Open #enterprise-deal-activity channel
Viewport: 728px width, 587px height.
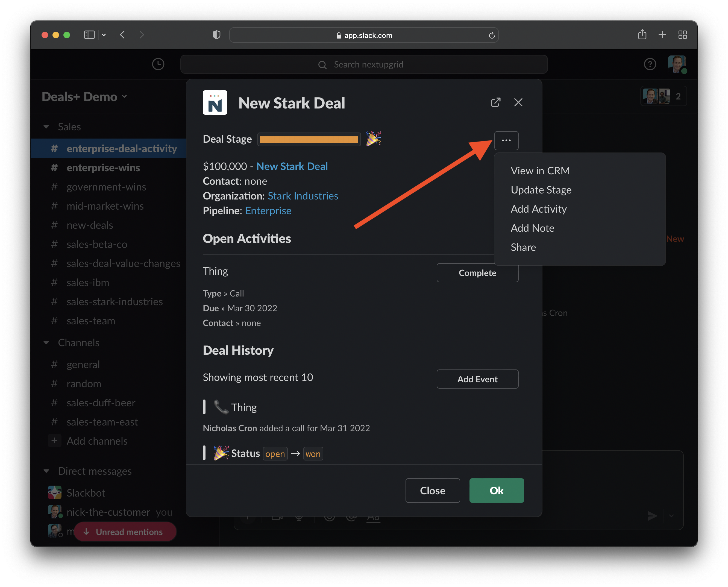108,148
